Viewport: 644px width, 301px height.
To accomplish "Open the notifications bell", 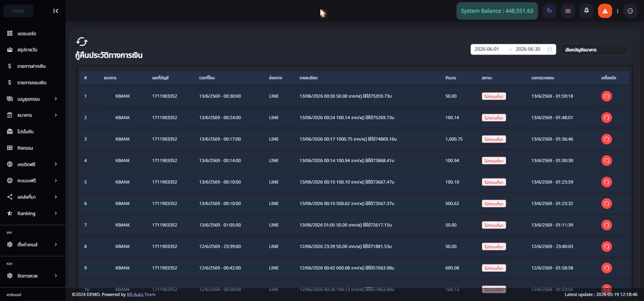I will [x=586, y=11].
